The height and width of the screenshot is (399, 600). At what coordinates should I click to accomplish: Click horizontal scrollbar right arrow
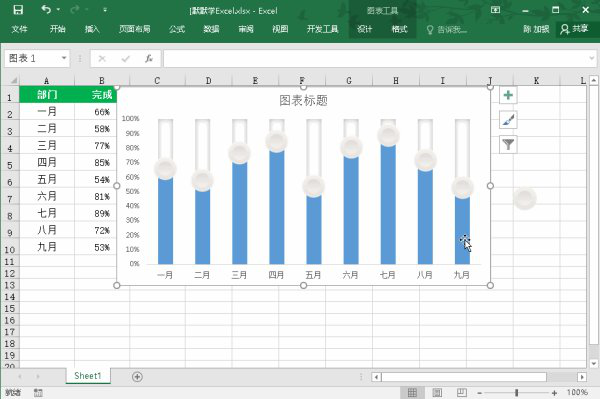(582, 377)
